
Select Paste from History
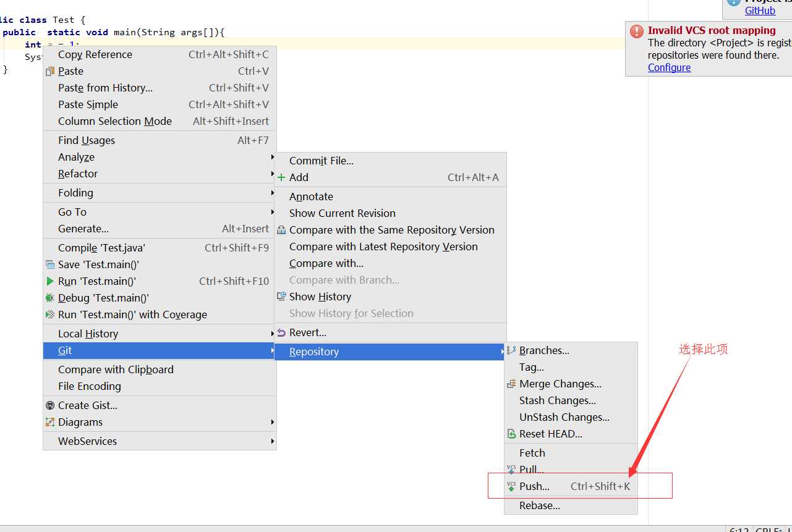click(160, 88)
